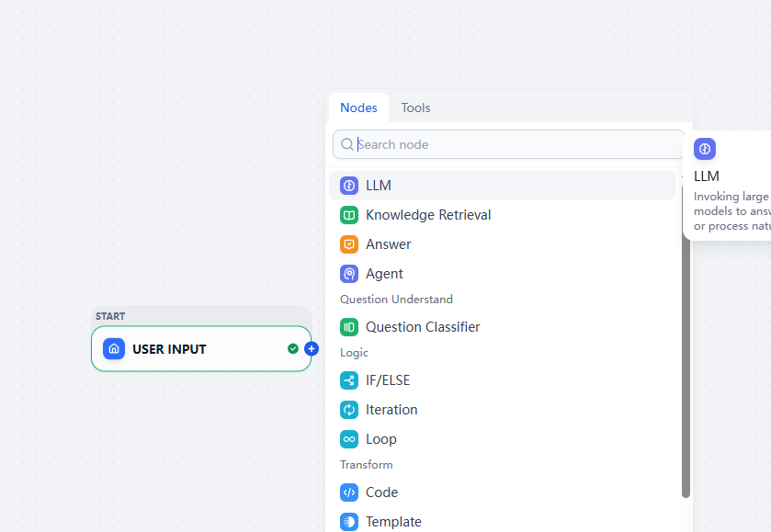Click the home icon on USER INPUT node
The height and width of the screenshot is (532, 771).
click(x=114, y=349)
